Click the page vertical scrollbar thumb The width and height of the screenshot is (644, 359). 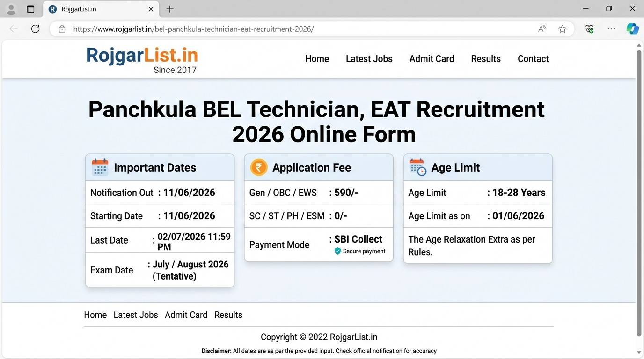tap(639, 193)
